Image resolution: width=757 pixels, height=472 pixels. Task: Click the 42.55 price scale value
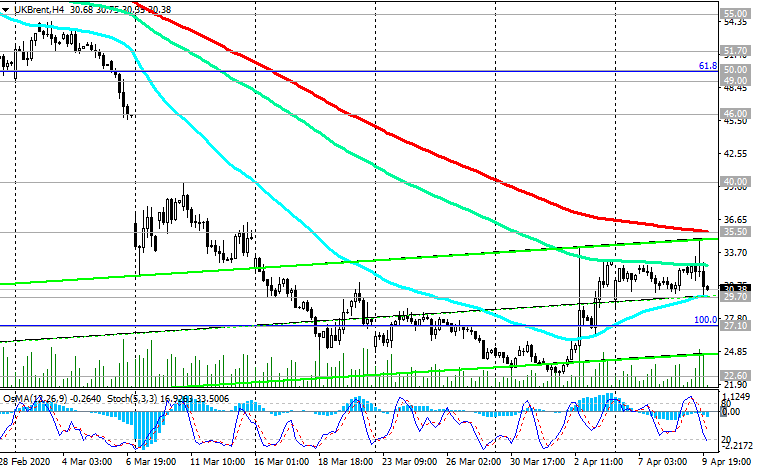coord(734,153)
